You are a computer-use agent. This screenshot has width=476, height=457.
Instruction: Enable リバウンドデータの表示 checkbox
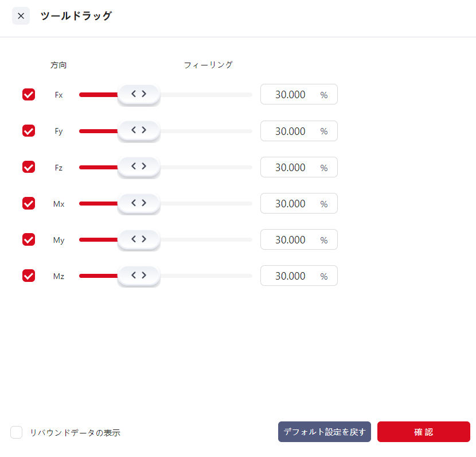17,432
